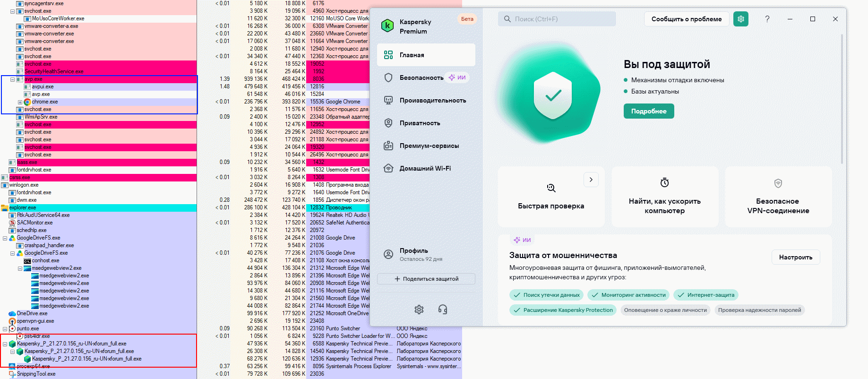This screenshot has height=379, width=868.
Task: Focus the Поиск (Ctrl+F) search field
Action: point(557,19)
